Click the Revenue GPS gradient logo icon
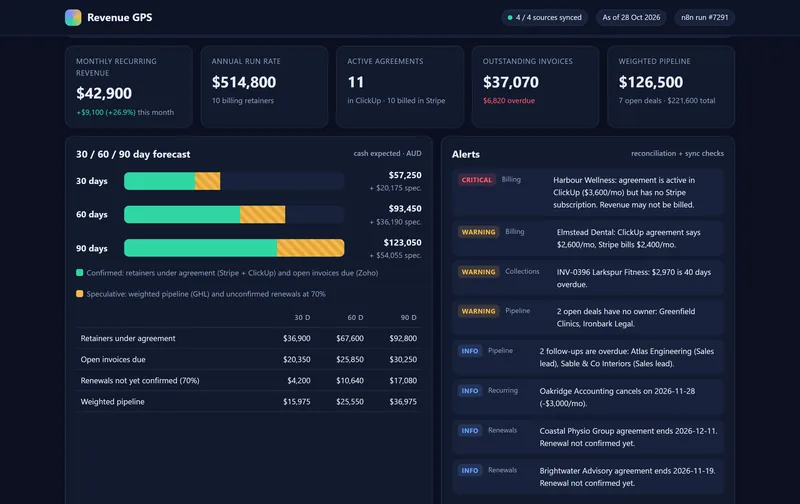 [x=73, y=17]
